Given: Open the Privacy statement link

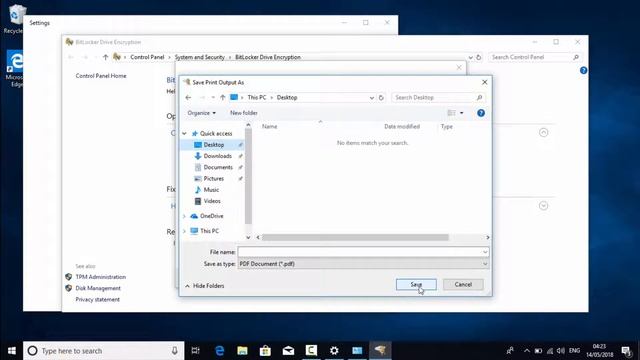Looking at the screenshot, I should click(98, 300).
